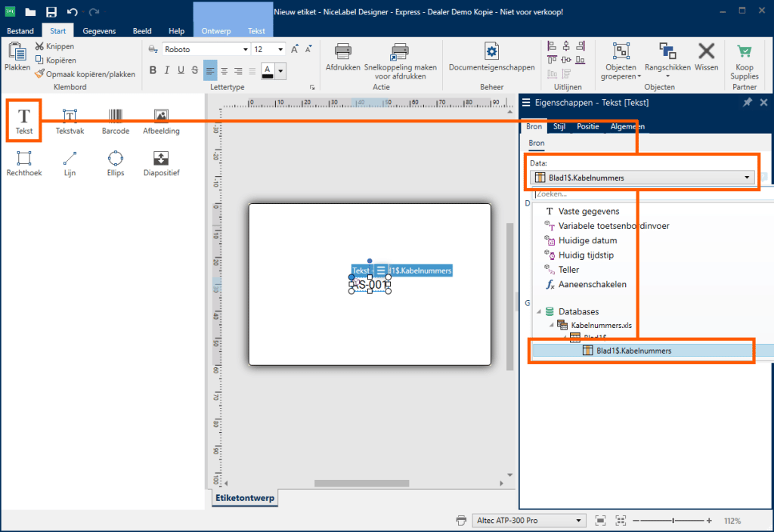Image resolution: width=774 pixels, height=532 pixels.
Task: Open the Stijl properties tab
Action: point(559,126)
